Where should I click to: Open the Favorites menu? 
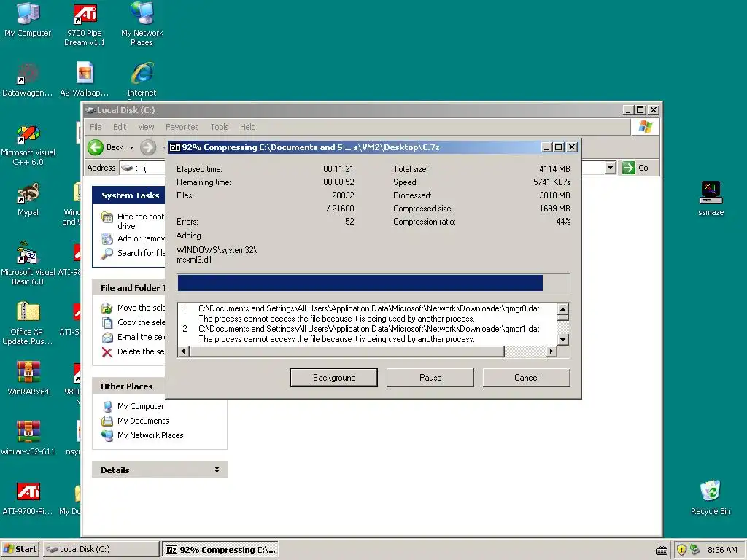(x=182, y=127)
